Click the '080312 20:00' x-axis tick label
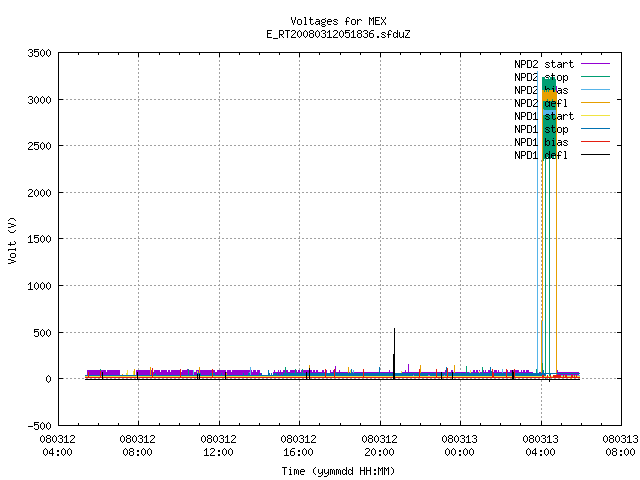This screenshot has height=480, width=640. (379, 446)
